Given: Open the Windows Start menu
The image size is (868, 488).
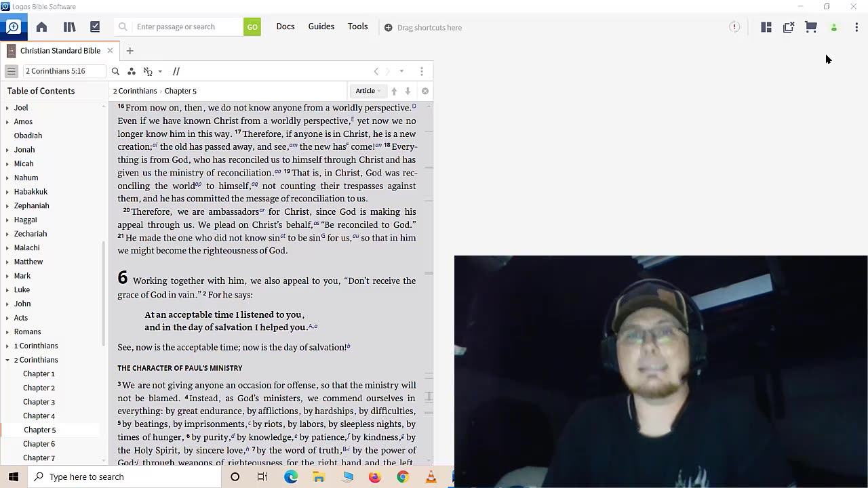Looking at the screenshot, I should click(14, 476).
